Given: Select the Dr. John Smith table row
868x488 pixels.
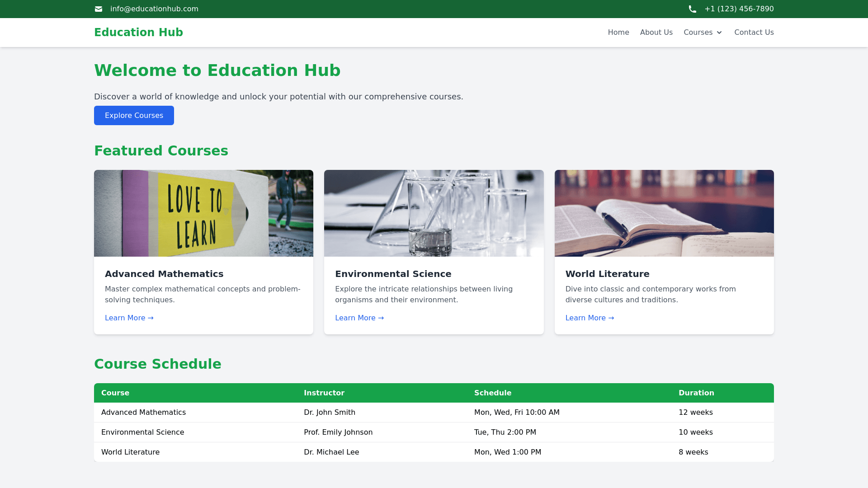Looking at the screenshot, I should [x=330, y=413].
